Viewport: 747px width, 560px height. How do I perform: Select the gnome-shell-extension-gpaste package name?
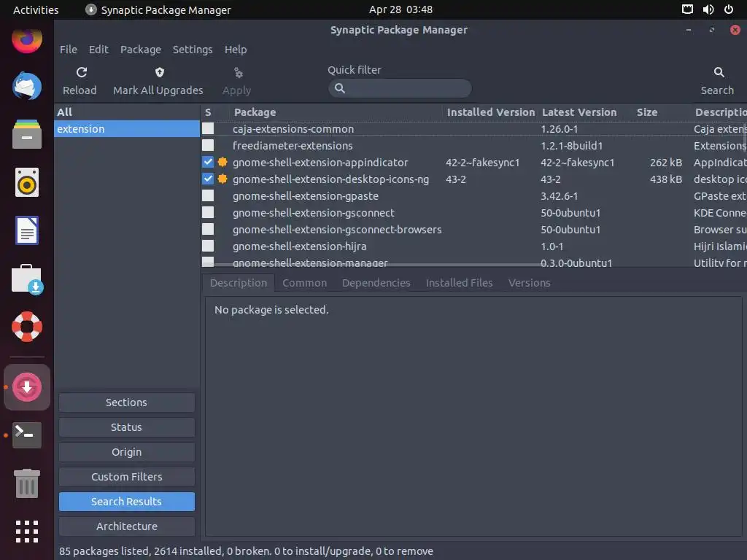pyautogui.click(x=306, y=195)
